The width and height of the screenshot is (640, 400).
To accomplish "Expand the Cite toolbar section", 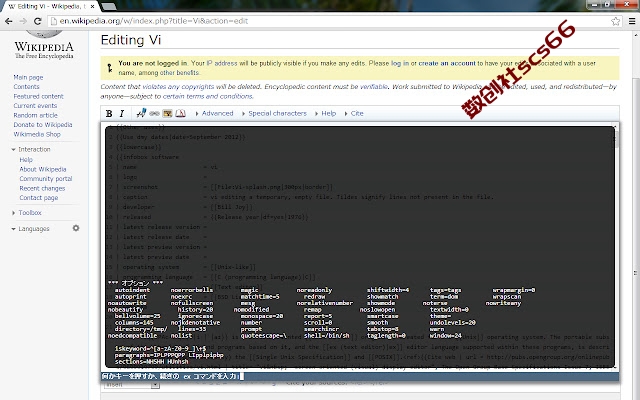I will 354,113.
